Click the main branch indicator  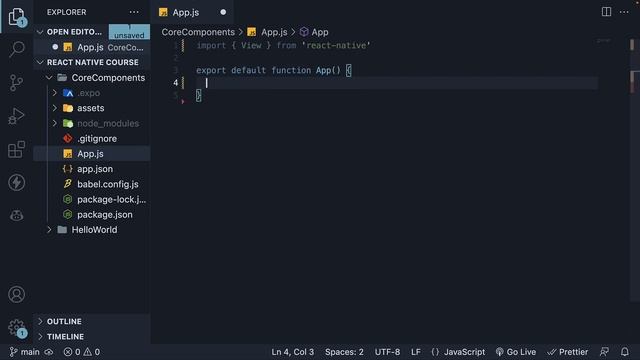coord(24,352)
